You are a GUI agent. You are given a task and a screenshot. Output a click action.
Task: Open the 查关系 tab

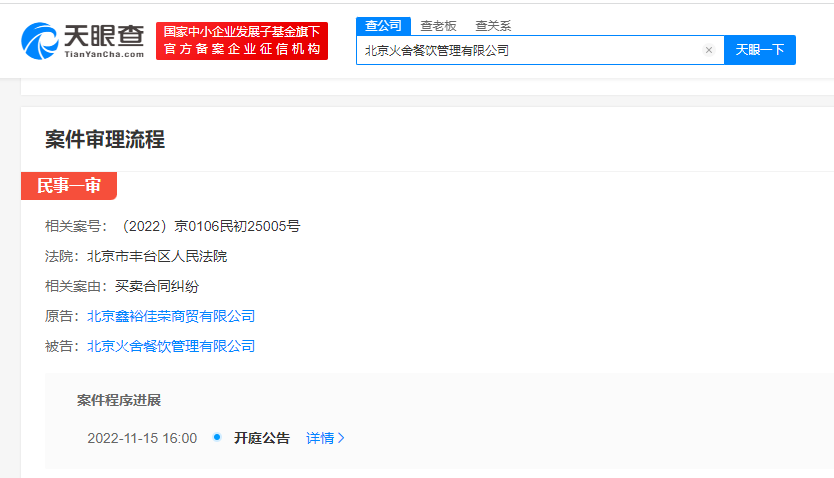tap(492, 25)
